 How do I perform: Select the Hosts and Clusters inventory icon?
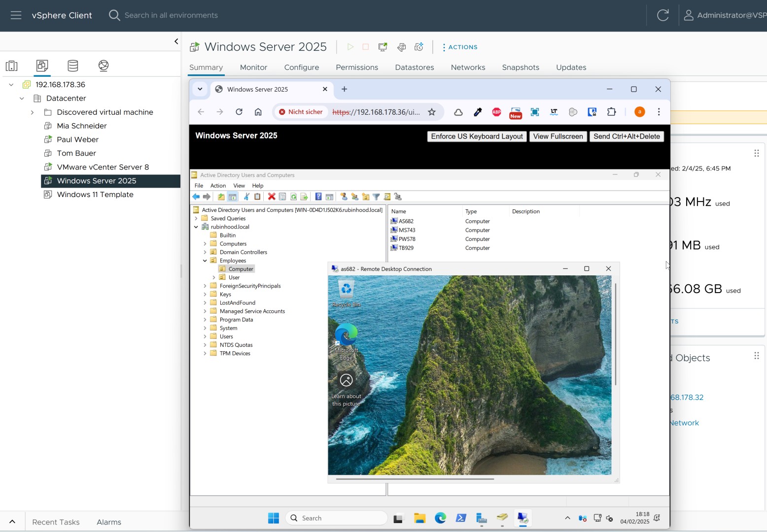(x=11, y=66)
